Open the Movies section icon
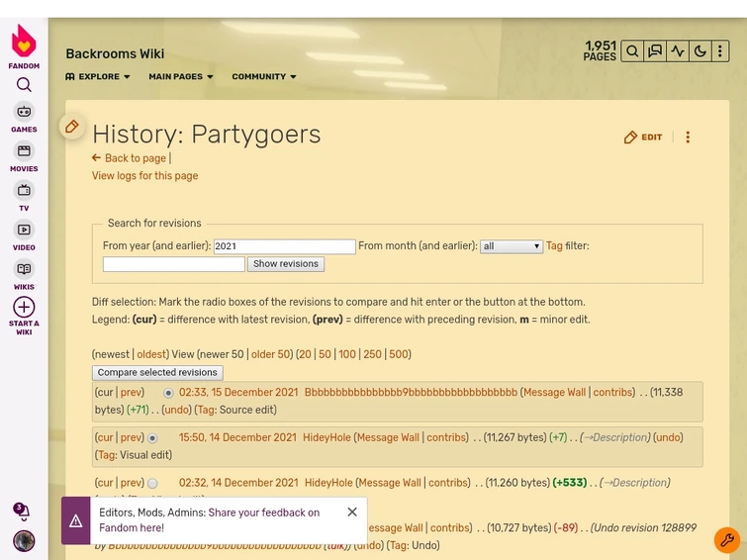The height and width of the screenshot is (560, 747). coord(24,151)
